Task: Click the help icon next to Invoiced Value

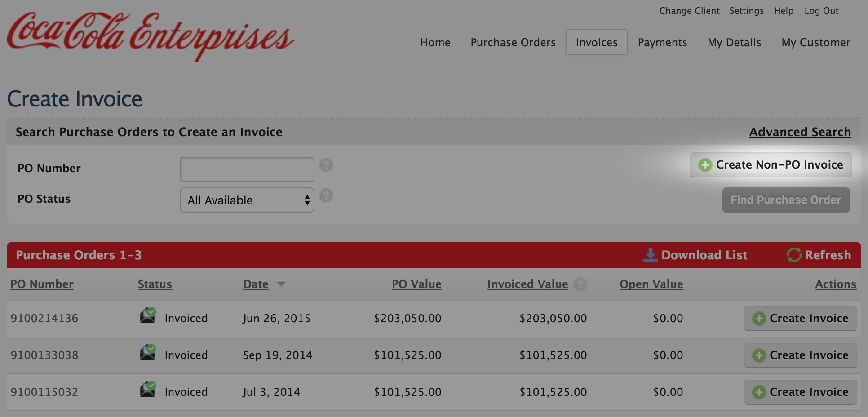Action: tap(580, 284)
